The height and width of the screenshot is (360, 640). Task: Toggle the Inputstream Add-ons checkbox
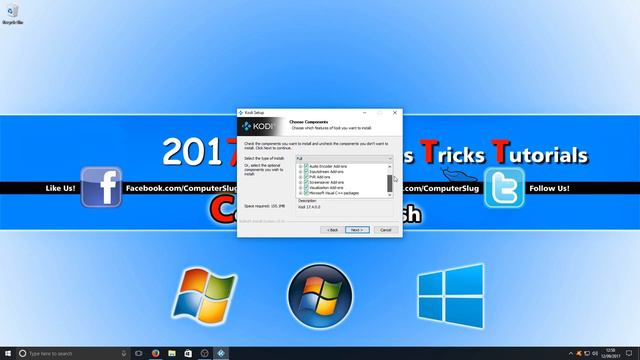306,171
